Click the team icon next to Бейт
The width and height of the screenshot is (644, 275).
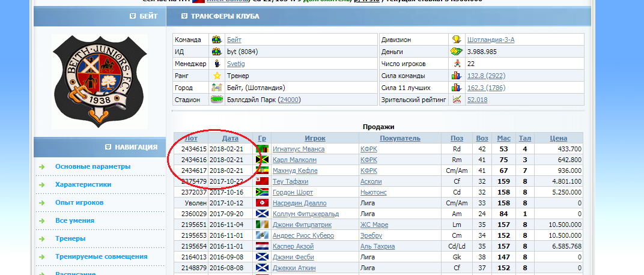[216, 40]
